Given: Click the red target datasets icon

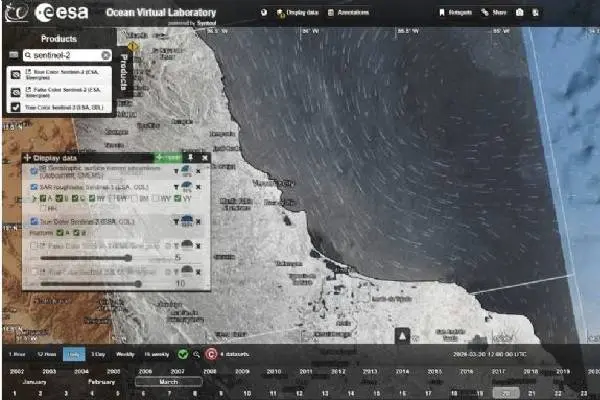Looking at the screenshot, I should tap(211, 353).
